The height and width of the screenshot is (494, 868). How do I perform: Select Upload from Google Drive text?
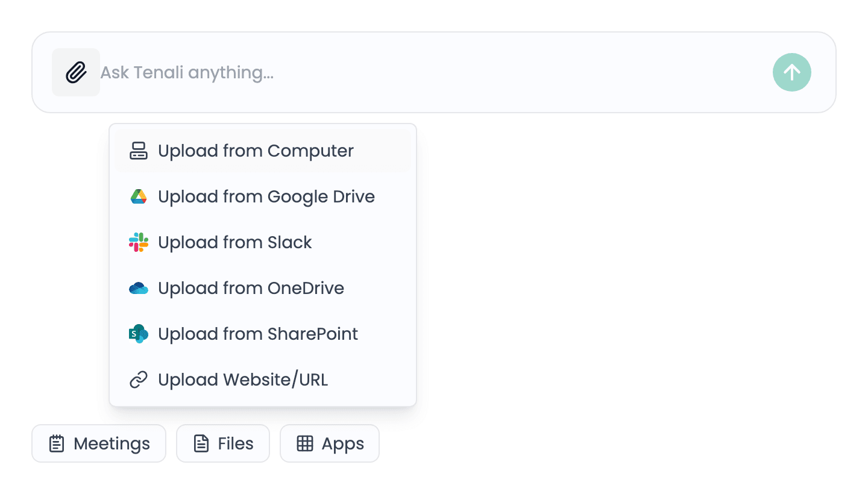[266, 196]
